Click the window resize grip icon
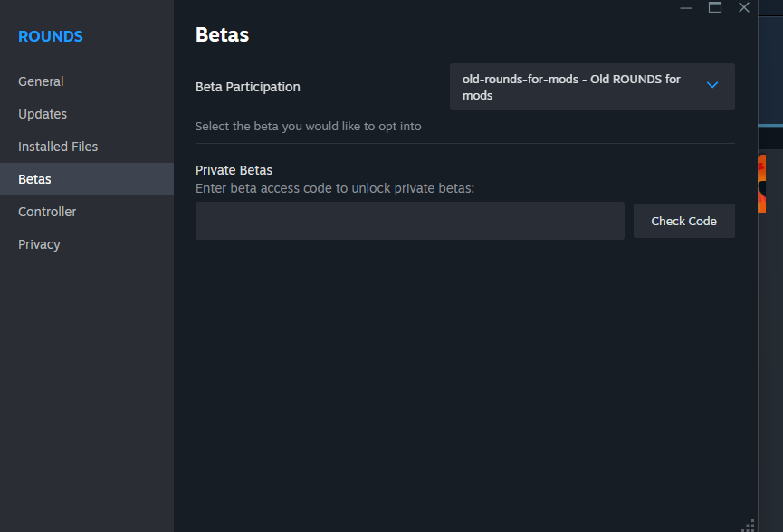783x532 pixels. click(x=749, y=526)
